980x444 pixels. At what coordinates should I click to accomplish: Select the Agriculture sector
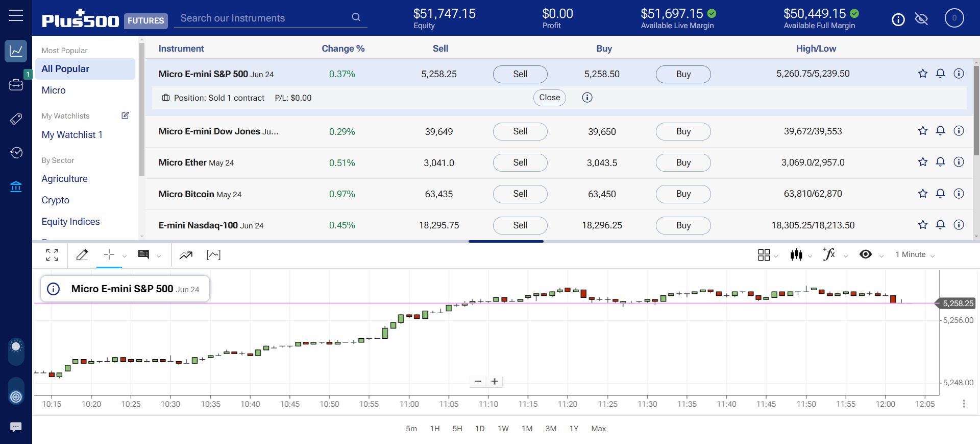(65, 179)
